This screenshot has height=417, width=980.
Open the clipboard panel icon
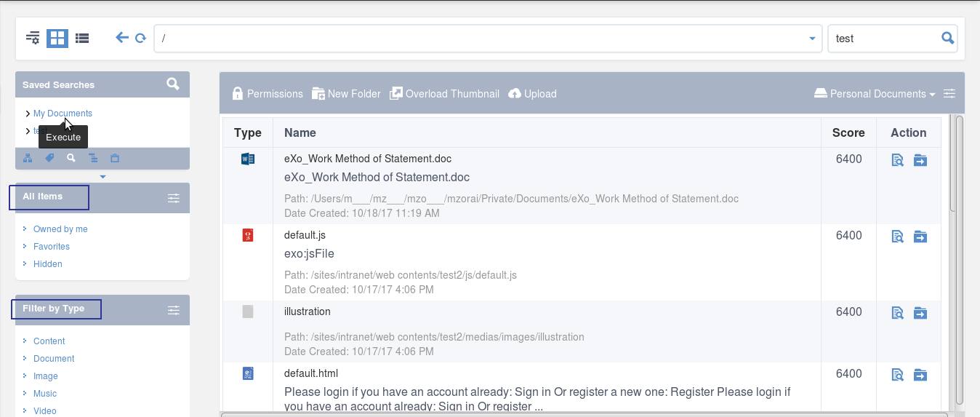[x=115, y=158]
